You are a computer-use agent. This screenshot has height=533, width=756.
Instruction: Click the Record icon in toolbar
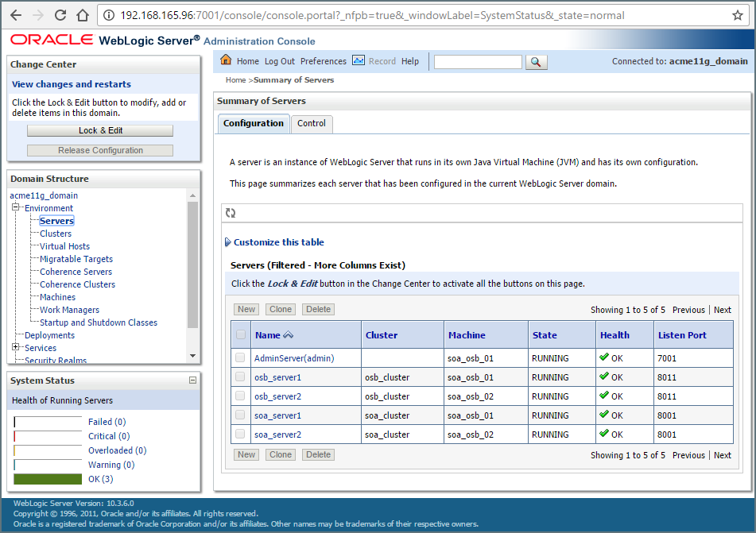point(359,60)
